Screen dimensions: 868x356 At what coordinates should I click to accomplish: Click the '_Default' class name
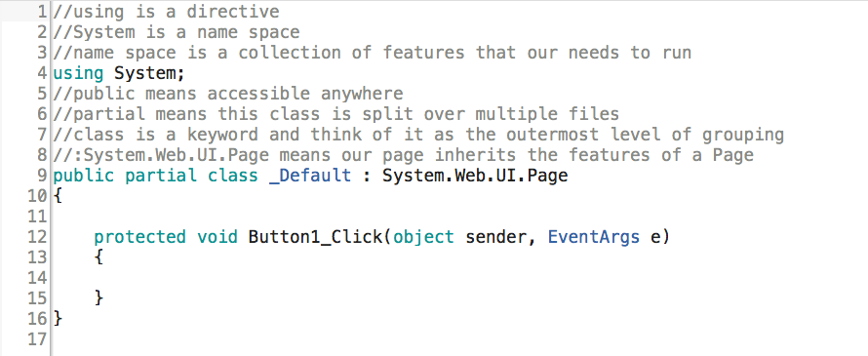(x=310, y=177)
